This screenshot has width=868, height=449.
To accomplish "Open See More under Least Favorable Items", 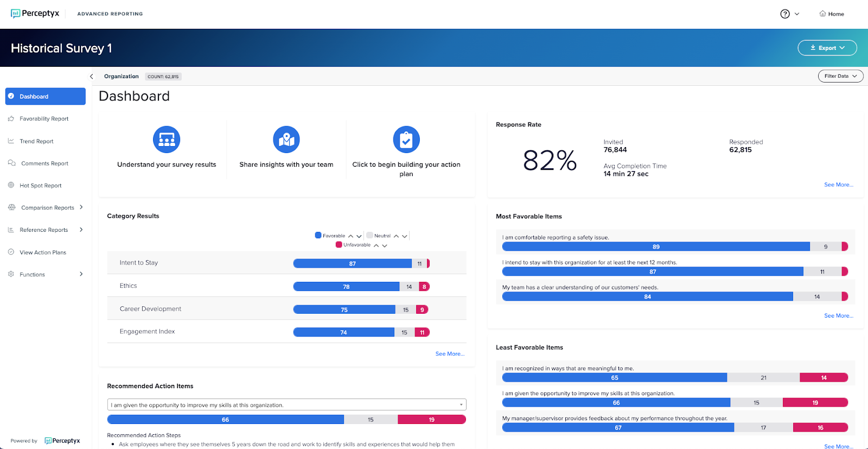I will (x=839, y=446).
